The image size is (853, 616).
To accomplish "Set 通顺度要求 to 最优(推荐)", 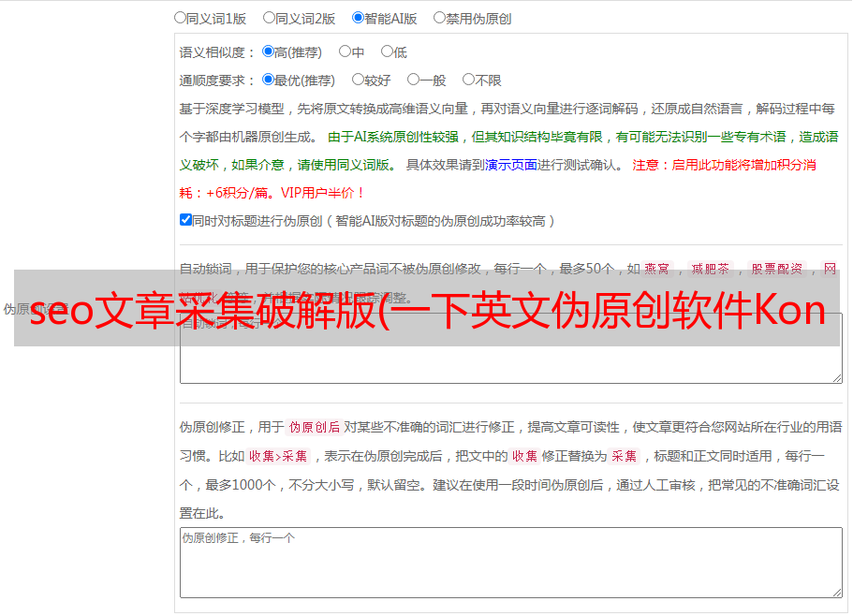I will tap(268, 80).
